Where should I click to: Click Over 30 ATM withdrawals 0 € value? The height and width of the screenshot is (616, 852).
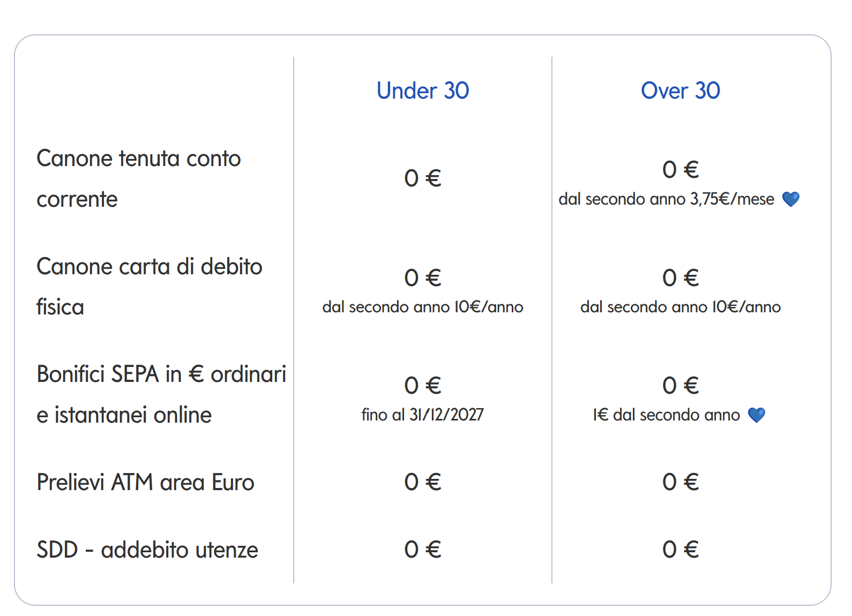click(x=681, y=482)
